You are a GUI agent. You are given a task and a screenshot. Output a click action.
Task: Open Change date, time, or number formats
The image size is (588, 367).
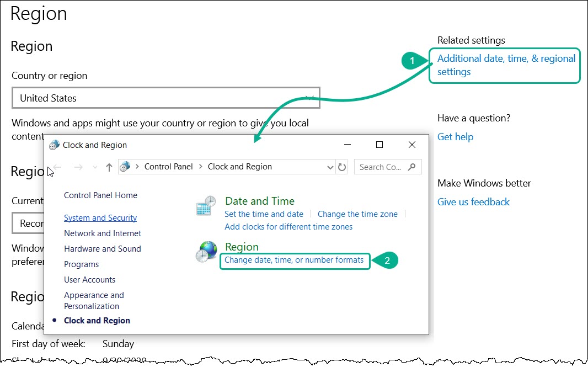click(x=294, y=260)
